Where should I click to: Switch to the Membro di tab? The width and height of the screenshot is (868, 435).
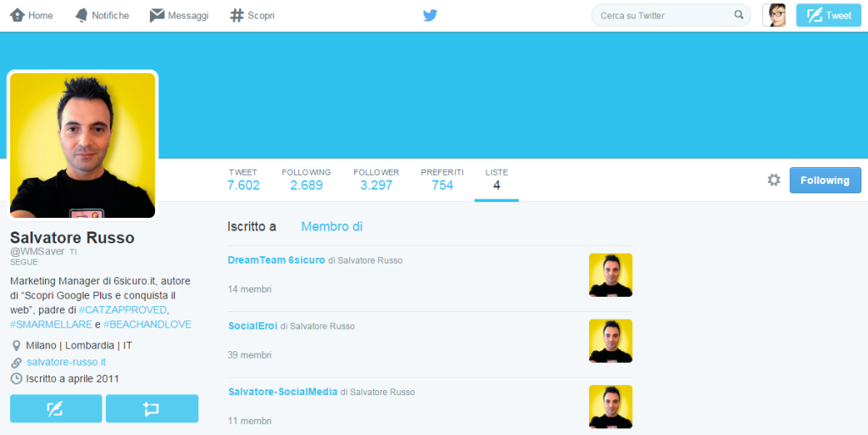(331, 226)
